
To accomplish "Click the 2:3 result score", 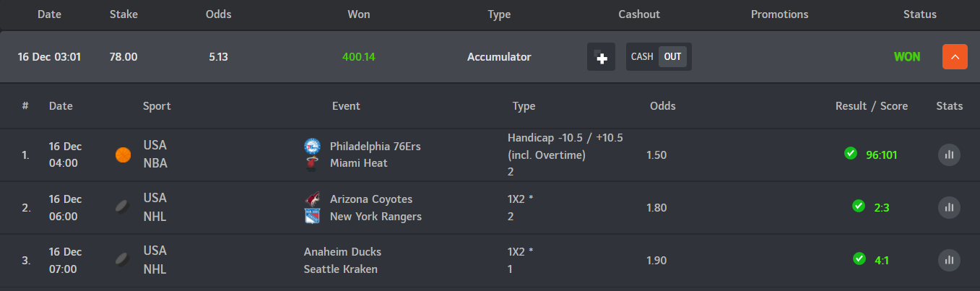I will point(881,207).
